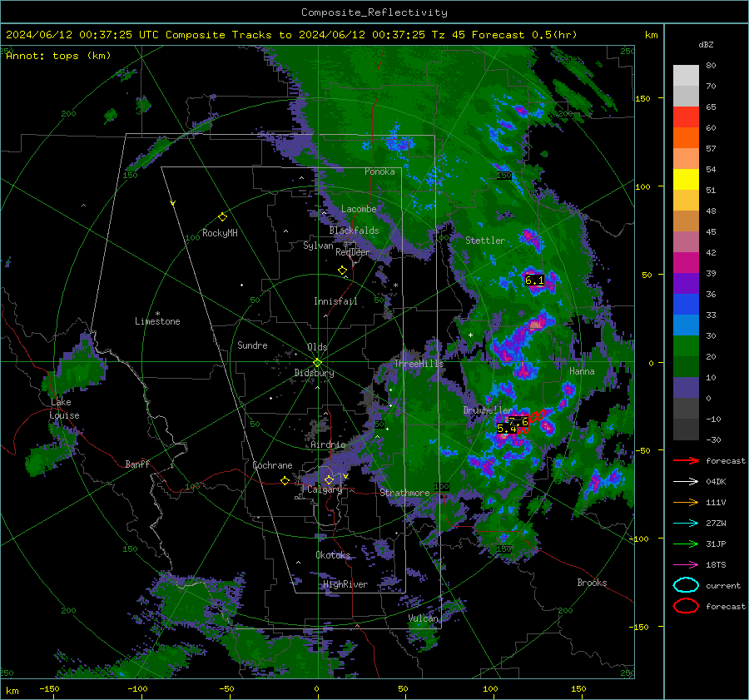
Task: Click the bright yellow legend color swatch
Action: point(686,180)
